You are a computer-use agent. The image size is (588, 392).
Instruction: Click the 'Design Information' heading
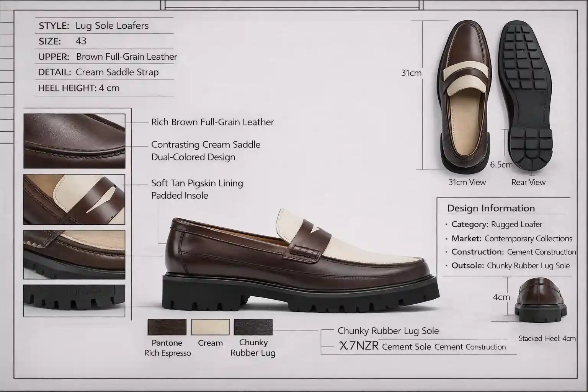[491, 208]
